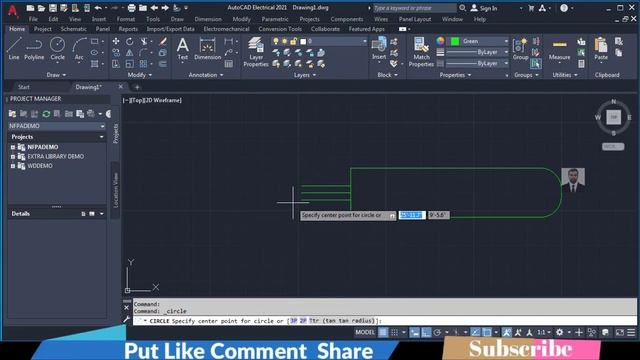The image size is (640, 360).
Task: Open the workspace switching gear icon
Action: tap(560, 333)
